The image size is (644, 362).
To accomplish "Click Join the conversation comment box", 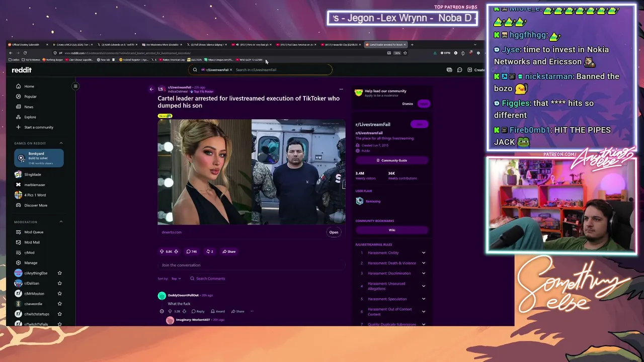I will pyautogui.click(x=252, y=265).
